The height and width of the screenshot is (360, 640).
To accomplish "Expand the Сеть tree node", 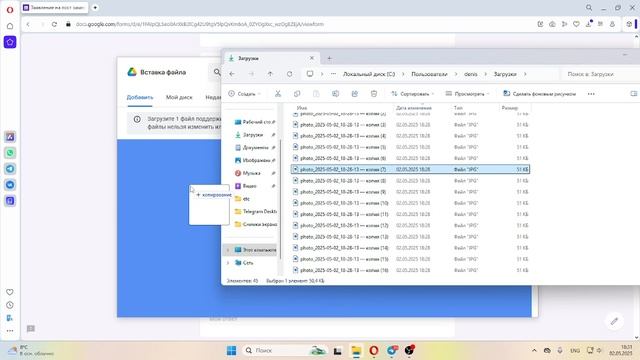I will point(228,263).
